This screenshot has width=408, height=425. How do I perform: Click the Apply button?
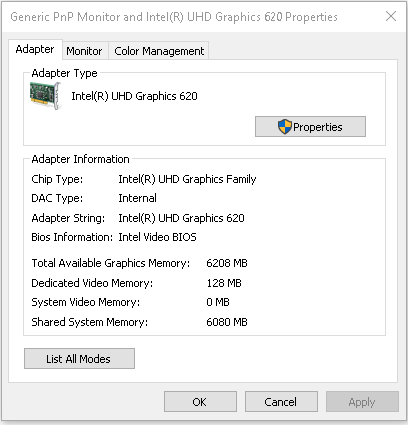tap(362, 402)
